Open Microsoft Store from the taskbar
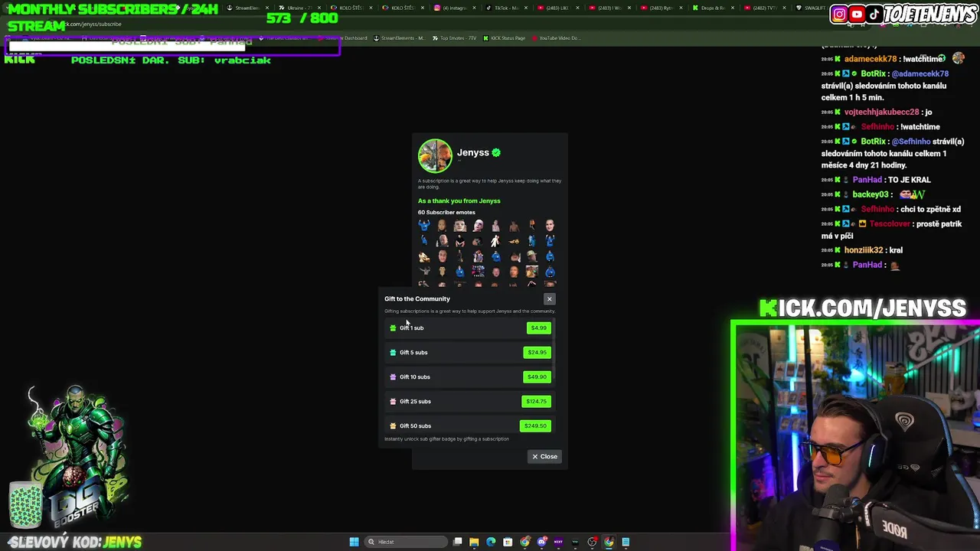The height and width of the screenshot is (551, 980). pos(508,542)
